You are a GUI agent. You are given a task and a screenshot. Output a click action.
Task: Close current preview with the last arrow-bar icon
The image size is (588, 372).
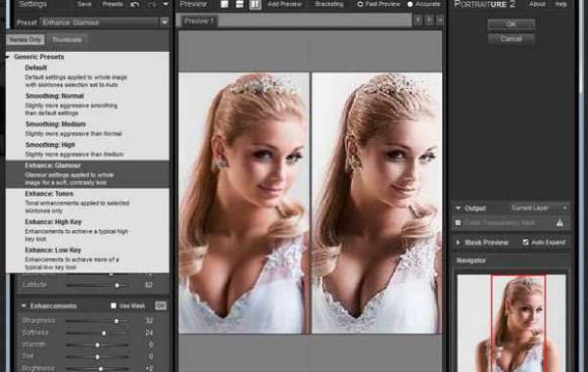pyautogui.click(x=440, y=20)
